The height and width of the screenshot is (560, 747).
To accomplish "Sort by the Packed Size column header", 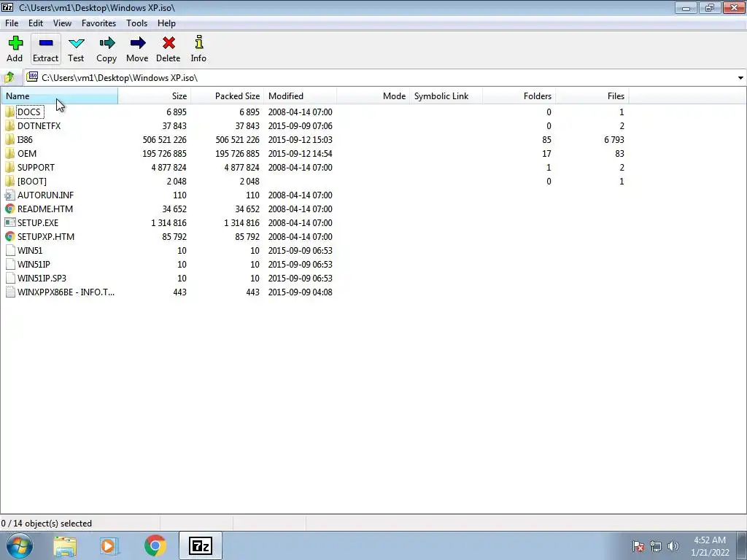I will (228, 96).
